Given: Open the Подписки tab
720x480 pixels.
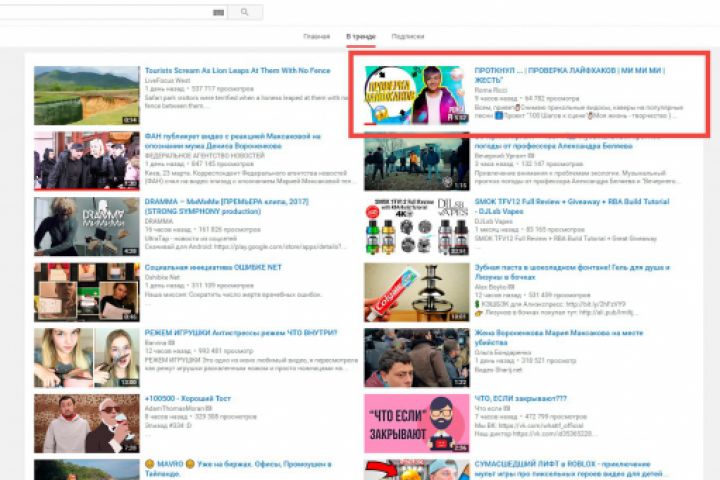Looking at the screenshot, I should (x=408, y=36).
